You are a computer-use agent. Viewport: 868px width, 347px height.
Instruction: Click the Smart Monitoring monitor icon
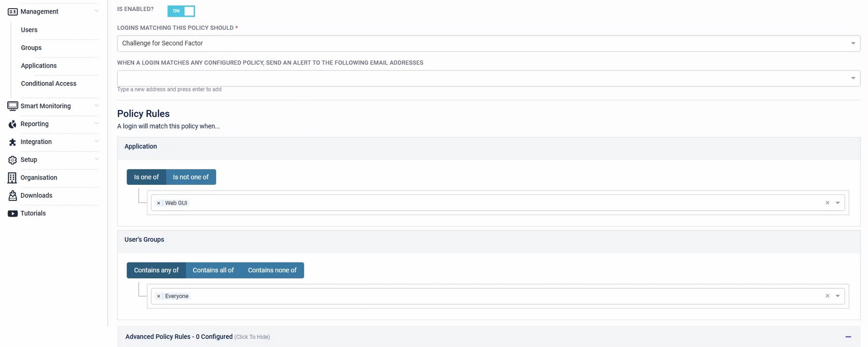pyautogui.click(x=12, y=106)
